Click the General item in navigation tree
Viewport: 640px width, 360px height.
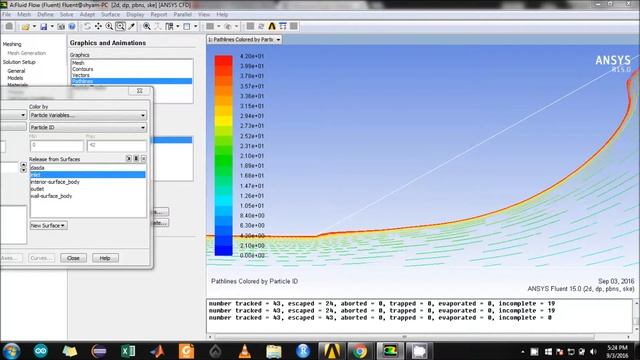pyautogui.click(x=16, y=71)
